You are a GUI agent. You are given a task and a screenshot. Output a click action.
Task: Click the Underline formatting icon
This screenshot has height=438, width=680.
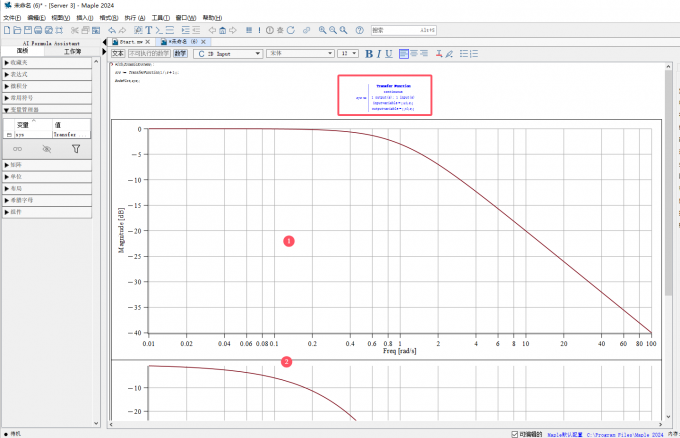pos(389,54)
